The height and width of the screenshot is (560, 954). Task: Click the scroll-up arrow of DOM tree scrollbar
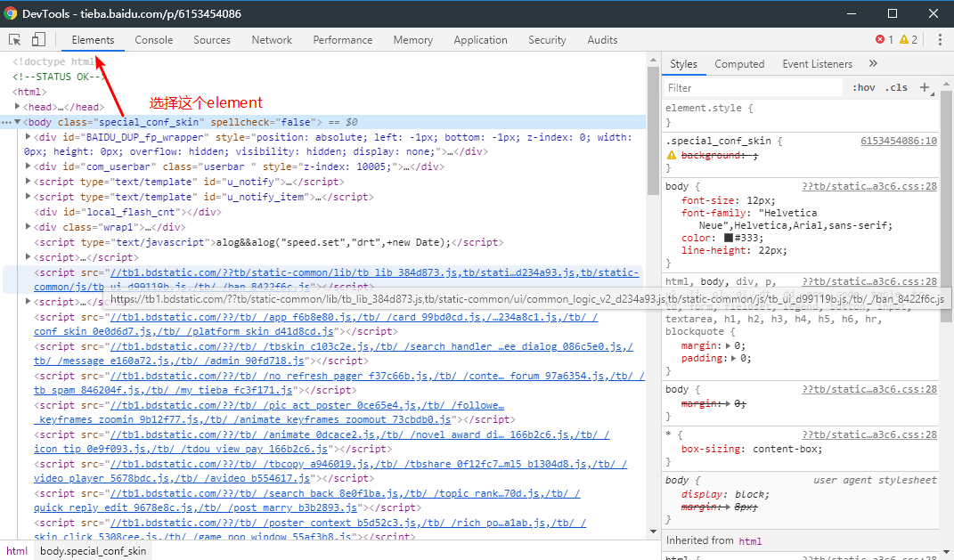[x=653, y=60]
